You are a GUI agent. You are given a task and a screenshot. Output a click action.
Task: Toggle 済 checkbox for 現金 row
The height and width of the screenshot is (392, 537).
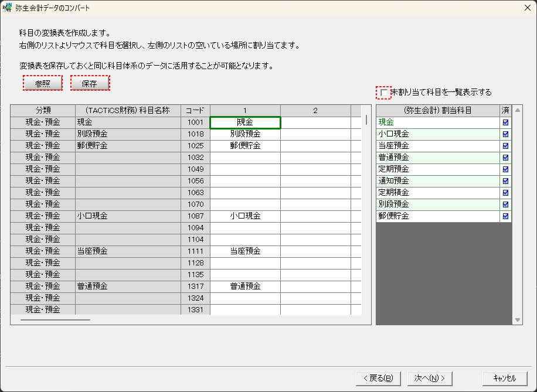(x=505, y=122)
